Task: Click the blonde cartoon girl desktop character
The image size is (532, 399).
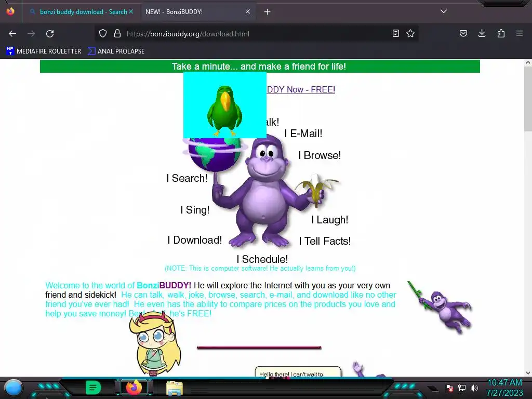Action: pos(155,343)
